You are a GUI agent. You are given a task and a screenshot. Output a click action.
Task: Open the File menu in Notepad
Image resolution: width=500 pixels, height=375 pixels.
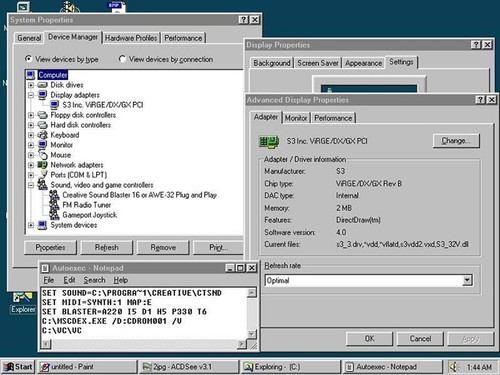tap(49, 280)
